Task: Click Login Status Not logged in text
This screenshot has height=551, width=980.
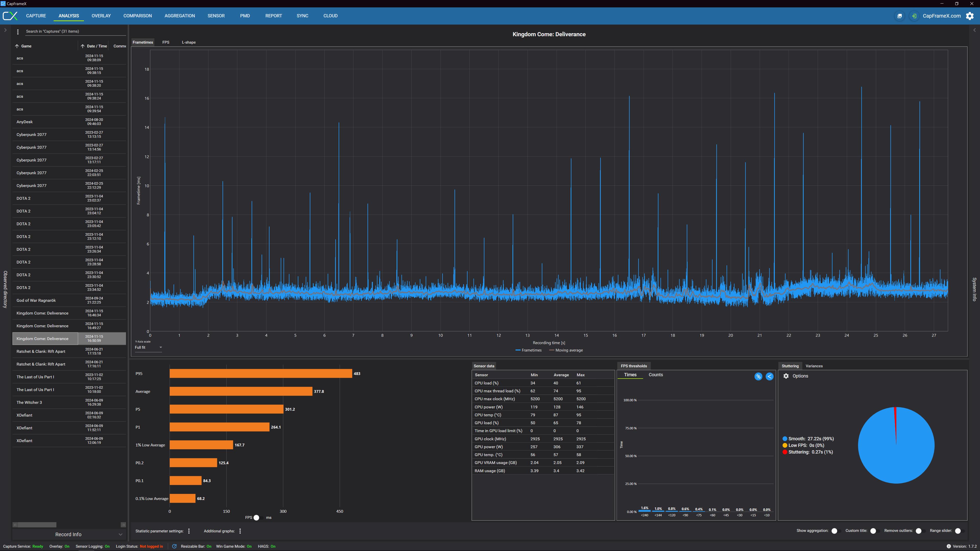Action: click(x=151, y=546)
